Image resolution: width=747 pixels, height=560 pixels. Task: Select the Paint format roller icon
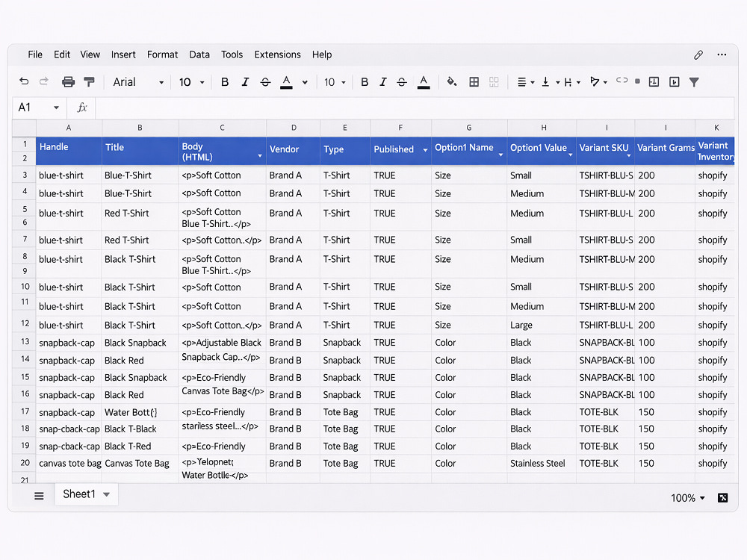89,82
